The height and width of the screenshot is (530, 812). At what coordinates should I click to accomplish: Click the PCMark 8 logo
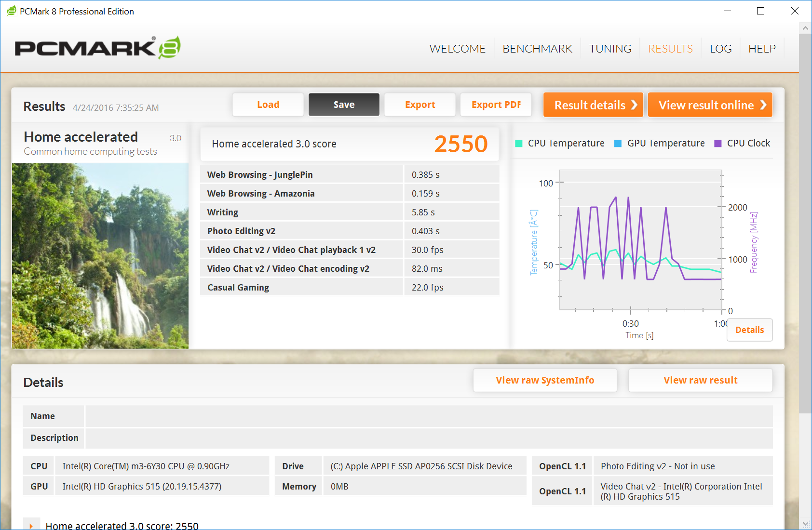click(x=98, y=48)
